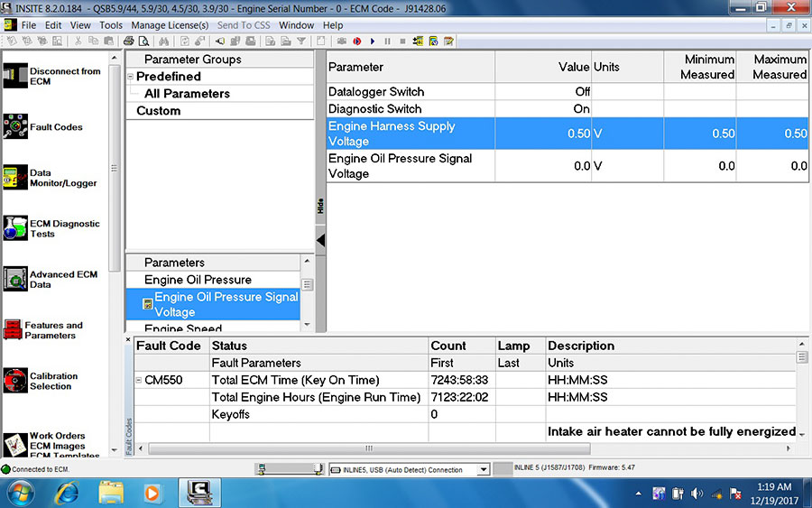The image size is (812, 508).
Task: Open the Advanced ECM Data view
Action: click(x=15, y=279)
